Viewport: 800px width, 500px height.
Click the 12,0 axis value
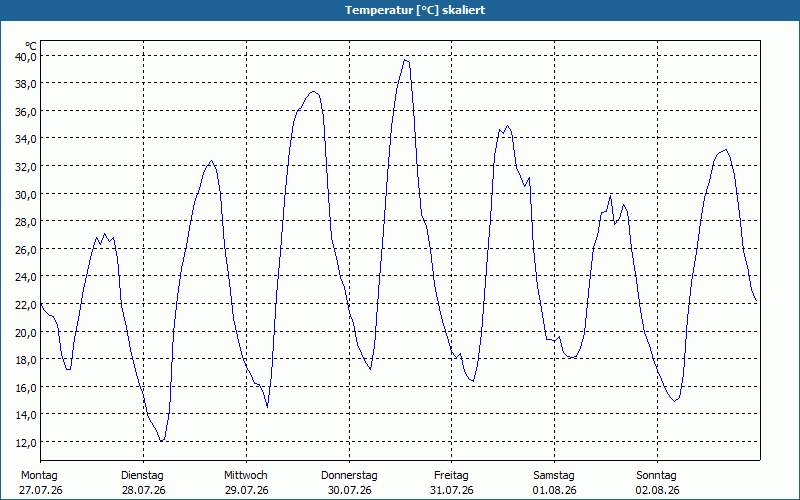tap(26, 443)
